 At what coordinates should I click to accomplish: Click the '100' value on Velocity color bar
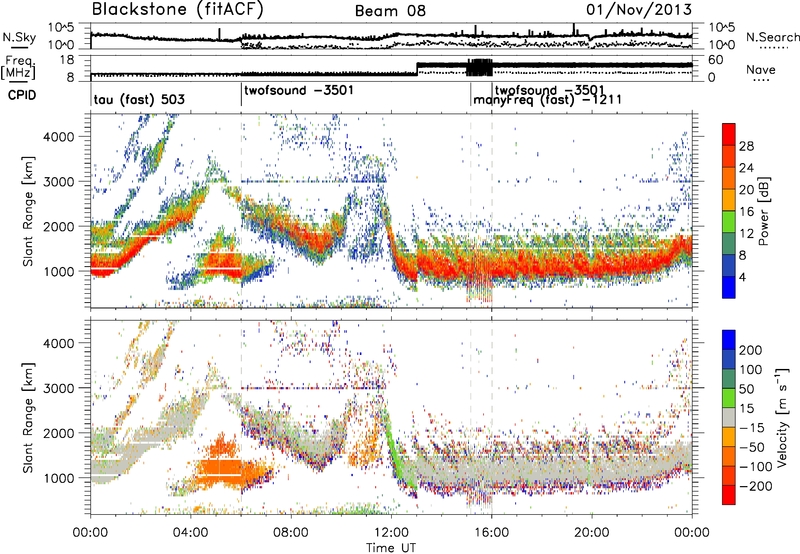tap(751, 370)
